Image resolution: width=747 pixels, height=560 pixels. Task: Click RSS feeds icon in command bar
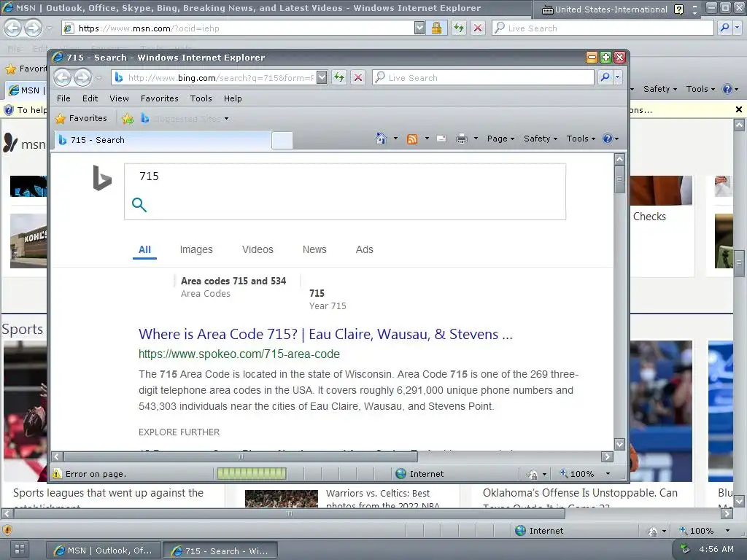[412, 139]
